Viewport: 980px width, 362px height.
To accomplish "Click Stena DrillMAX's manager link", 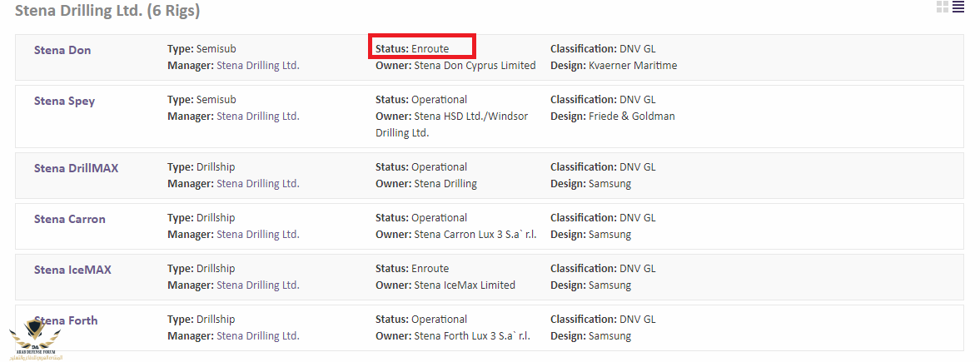I will 258,183.
